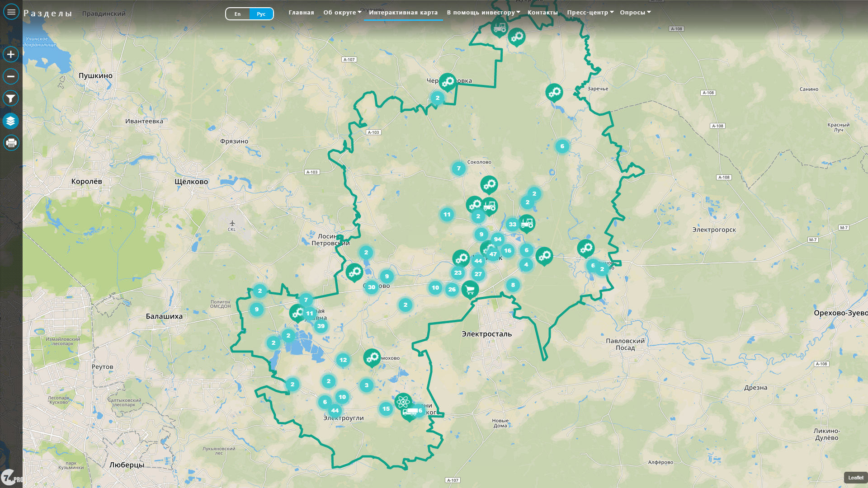The height and width of the screenshot is (488, 868).
Task: Open cluster 7 near Соколово
Action: [x=458, y=169]
